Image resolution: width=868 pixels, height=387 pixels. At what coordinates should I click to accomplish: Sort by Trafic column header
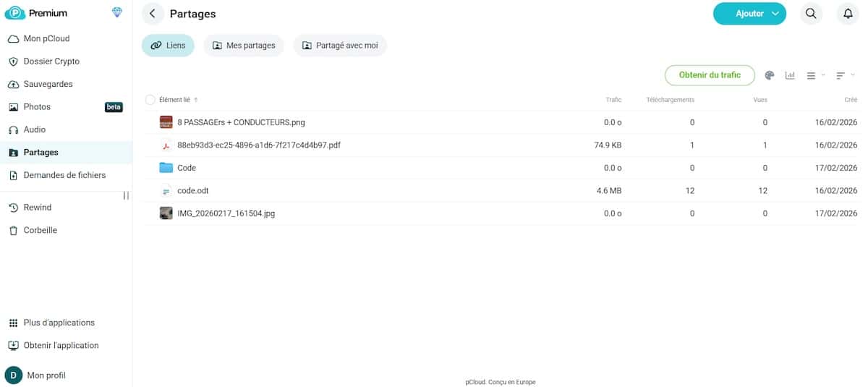(x=613, y=100)
